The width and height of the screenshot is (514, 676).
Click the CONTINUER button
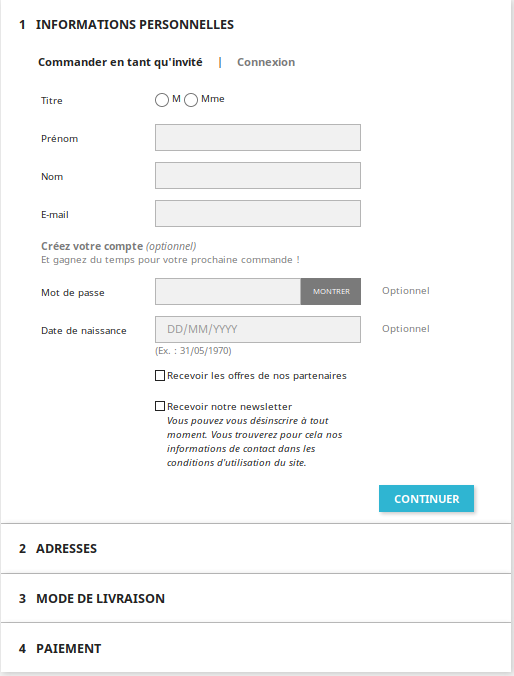pyautogui.click(x=426, y=499)
